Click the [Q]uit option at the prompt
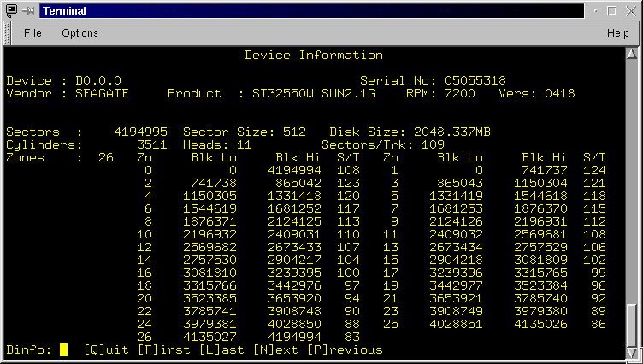This screenshot has width=643, height=364. 107,349
